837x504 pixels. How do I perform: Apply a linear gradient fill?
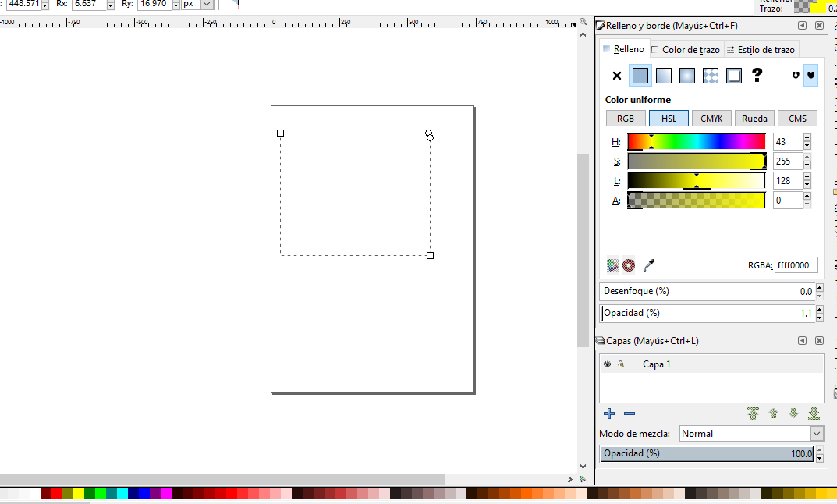pyautogui.click(x=664, y=75)
